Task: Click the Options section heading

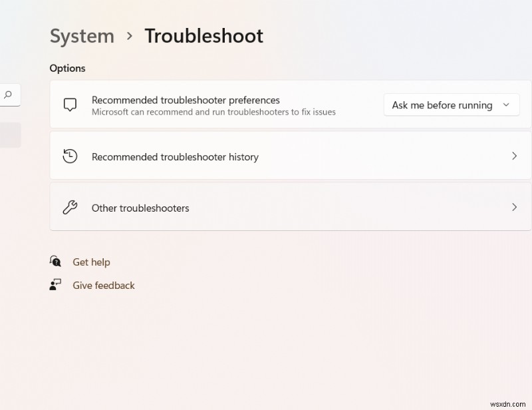Action: [67, 68]
